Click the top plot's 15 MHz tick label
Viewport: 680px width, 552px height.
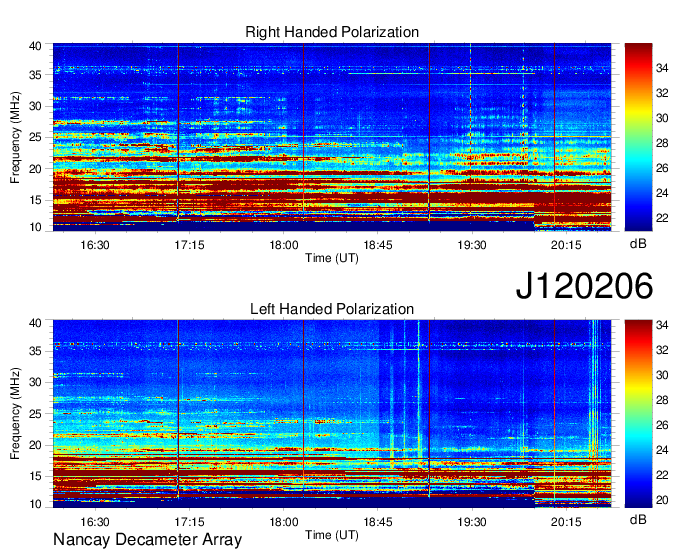pyautogui.click(x=35, y=200)
